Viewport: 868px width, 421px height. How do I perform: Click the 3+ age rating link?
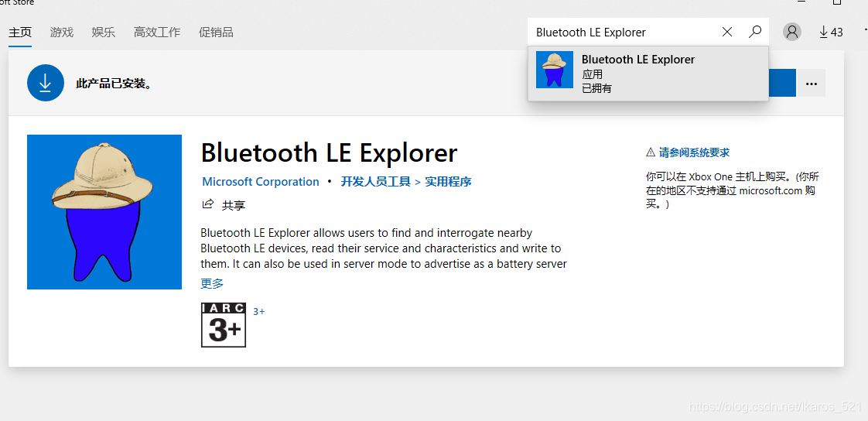[x=259, y=311]
